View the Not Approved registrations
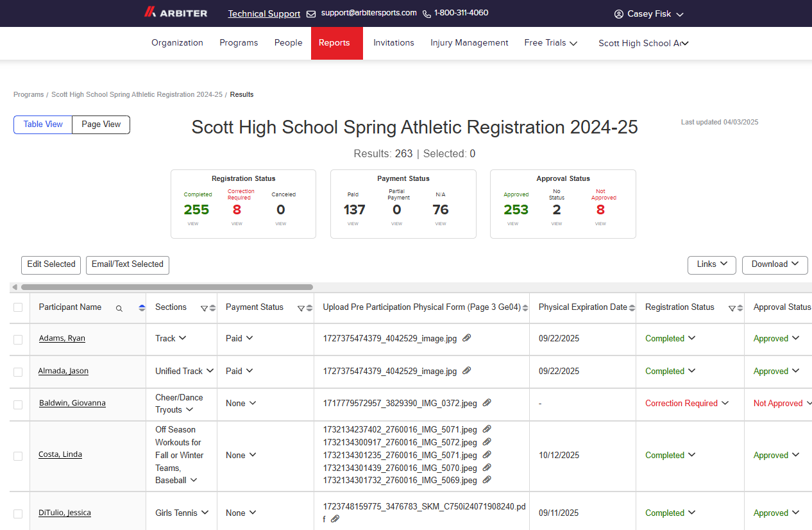This screenshot has width=812, height=530. click(x=600, y=224)
